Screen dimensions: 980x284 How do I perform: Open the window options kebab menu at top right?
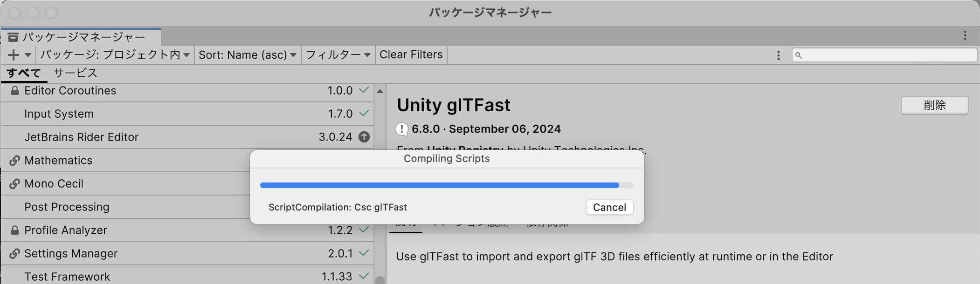pos(965,35)
